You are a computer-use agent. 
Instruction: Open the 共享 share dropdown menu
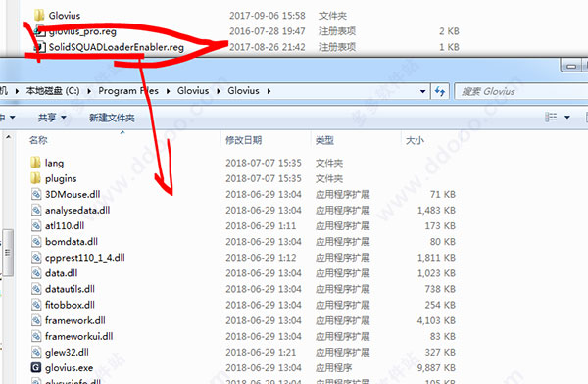52,118
